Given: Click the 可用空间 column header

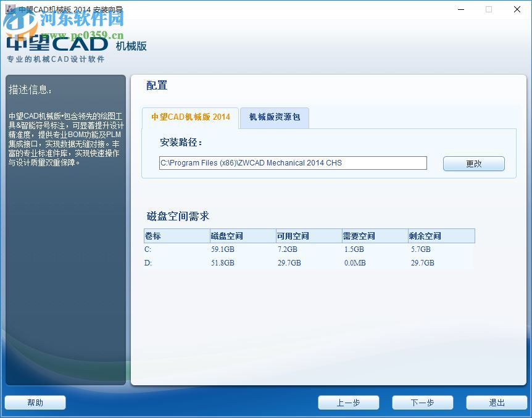Looking at the screenshot, I should pyautogui.click(x=290, y=236).
